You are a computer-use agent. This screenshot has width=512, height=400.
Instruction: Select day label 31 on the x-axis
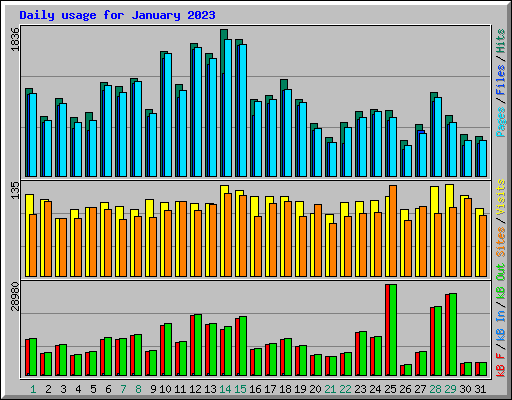[480, 389]
